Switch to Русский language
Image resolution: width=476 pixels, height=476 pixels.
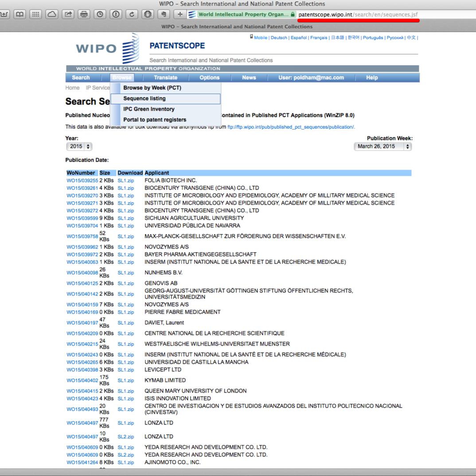[x=395, y=38]
